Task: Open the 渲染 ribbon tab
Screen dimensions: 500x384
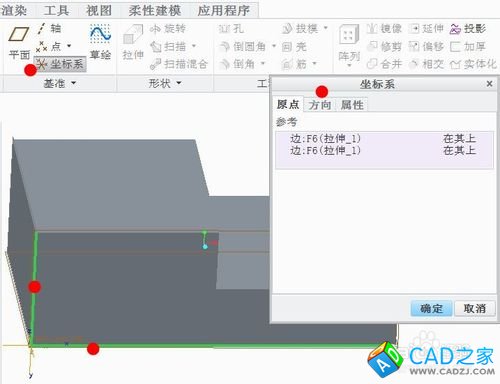Action: [14, 11]
